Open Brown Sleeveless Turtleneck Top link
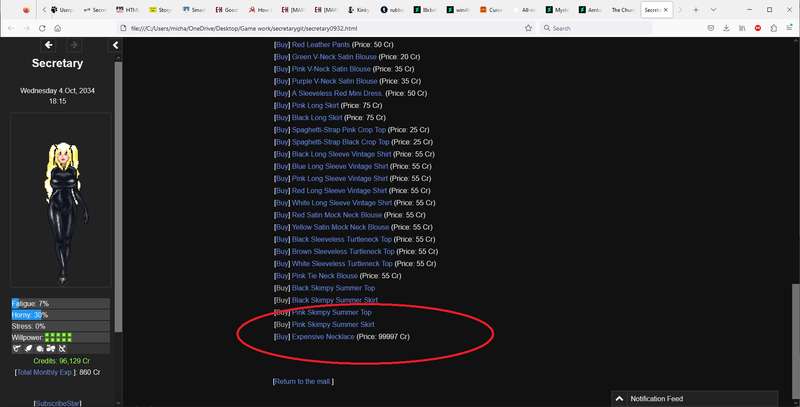The height and width of the screenshot is (407, 800). click(x=343, y=251)
